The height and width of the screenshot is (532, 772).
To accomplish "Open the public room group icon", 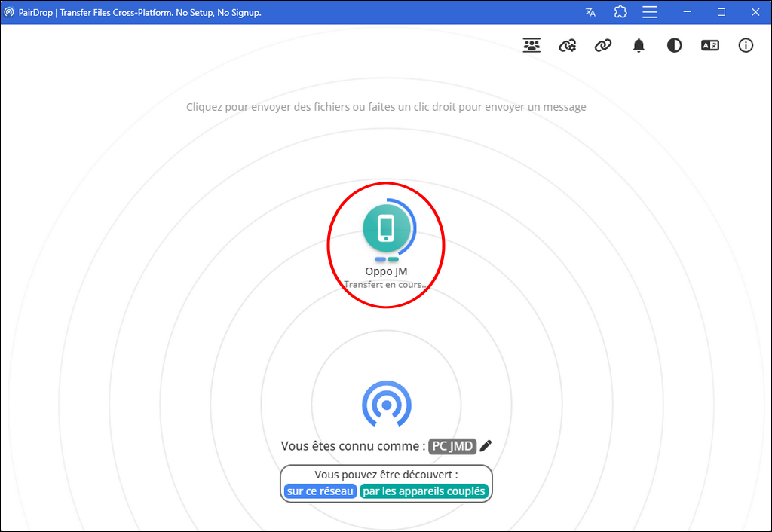I will 532,46.
